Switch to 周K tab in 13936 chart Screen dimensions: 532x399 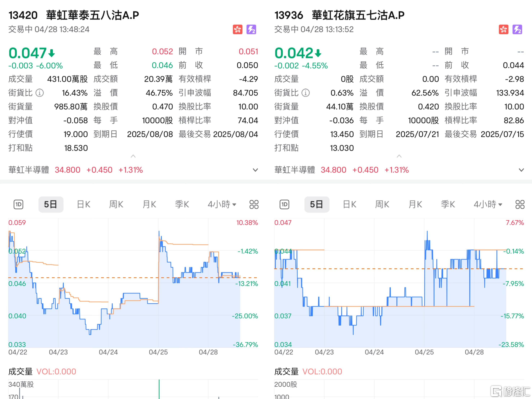coord(382,204)
